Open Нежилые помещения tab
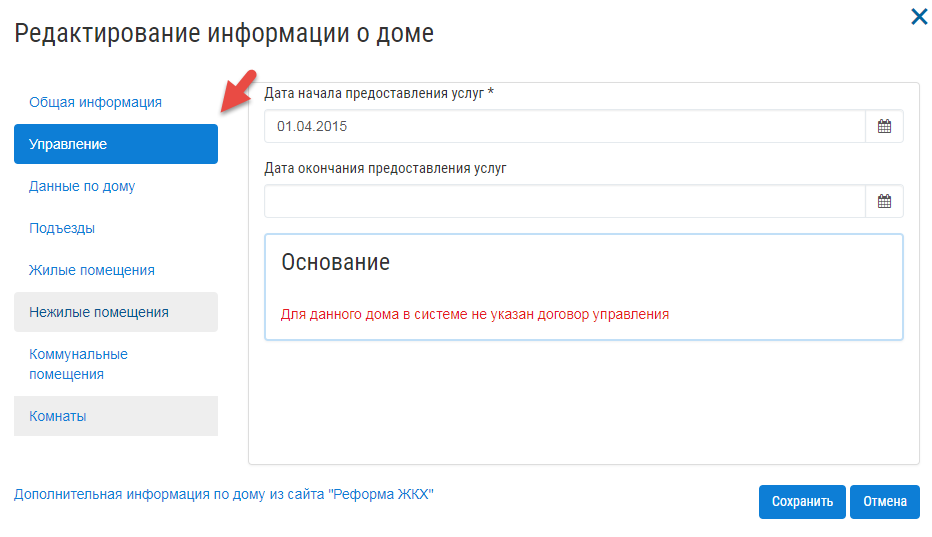The height and width of the screenshot is (537, 932). (x=116, y=312)
